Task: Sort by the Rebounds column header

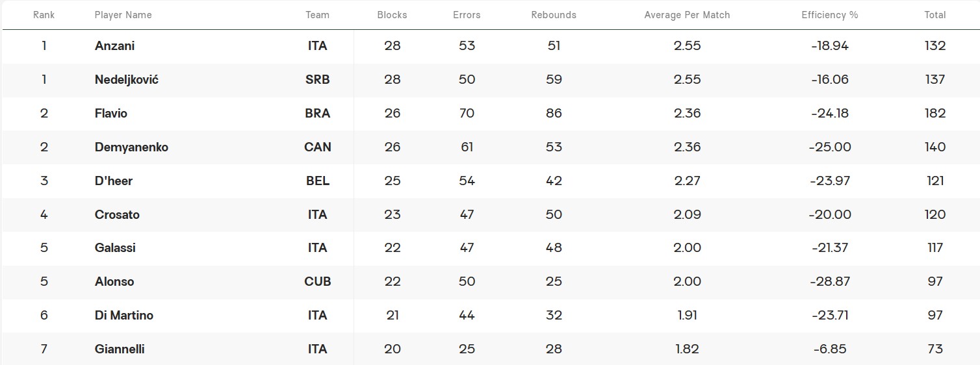Action: [554, 15]
